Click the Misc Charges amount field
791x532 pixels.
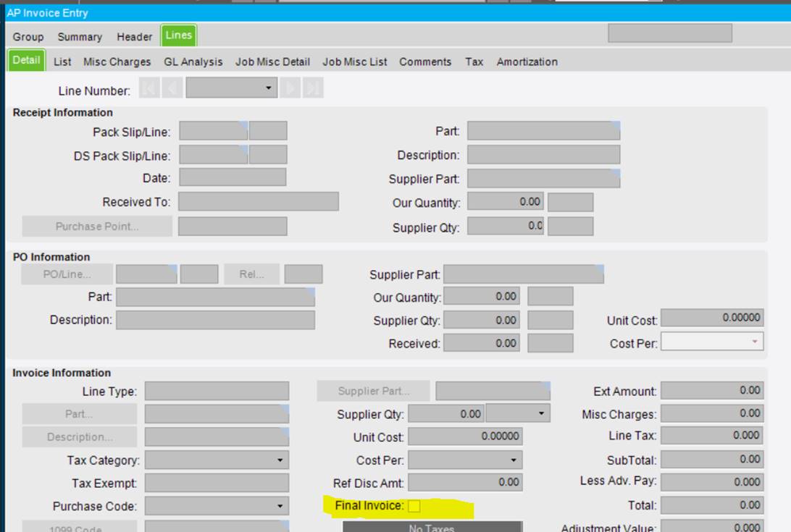(712, 413)
